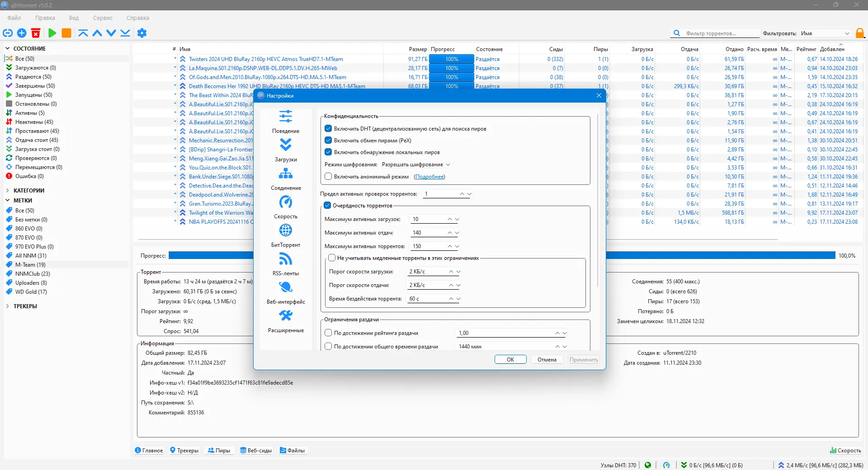Viewport: 868px width, 470px height.
Task: Open the Подробнее link
Action: click(x=429, y=177)
